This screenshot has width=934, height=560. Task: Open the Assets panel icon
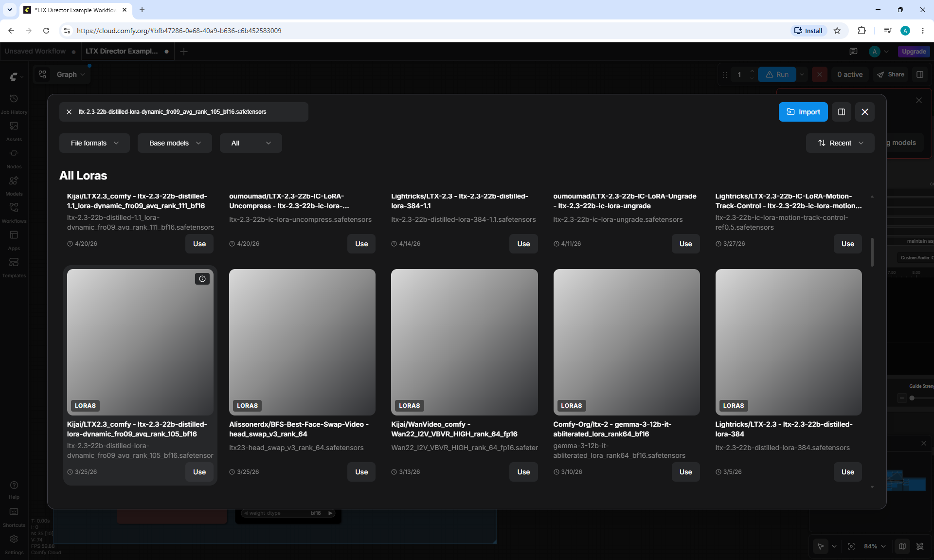(14, 130)
